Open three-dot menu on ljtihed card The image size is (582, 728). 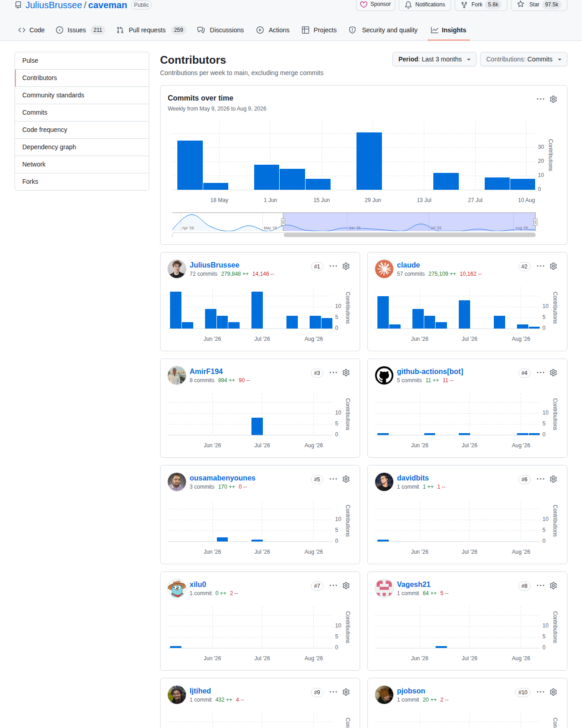pyautogui.click(x=333, y=692)
